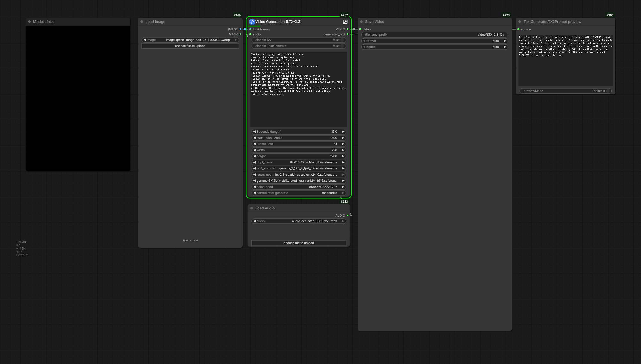This screenshot has height=364, width=641.
Task: Click the Model Links black preview area
Action: point(78,98)
